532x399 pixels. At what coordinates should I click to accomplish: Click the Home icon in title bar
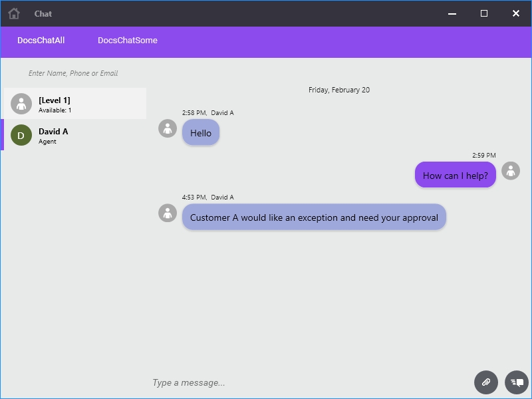pyautogui.click(x=14, y=13)
